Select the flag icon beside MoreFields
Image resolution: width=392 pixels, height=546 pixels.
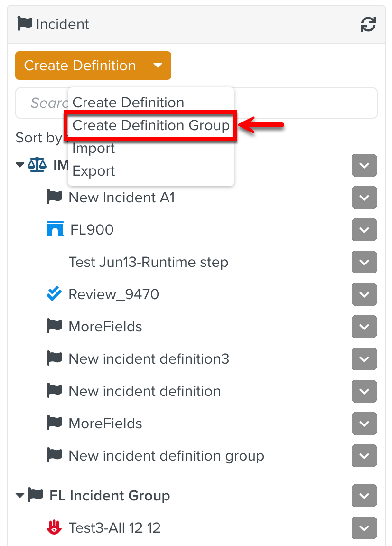pyautogui.click(x=54, y=327)
